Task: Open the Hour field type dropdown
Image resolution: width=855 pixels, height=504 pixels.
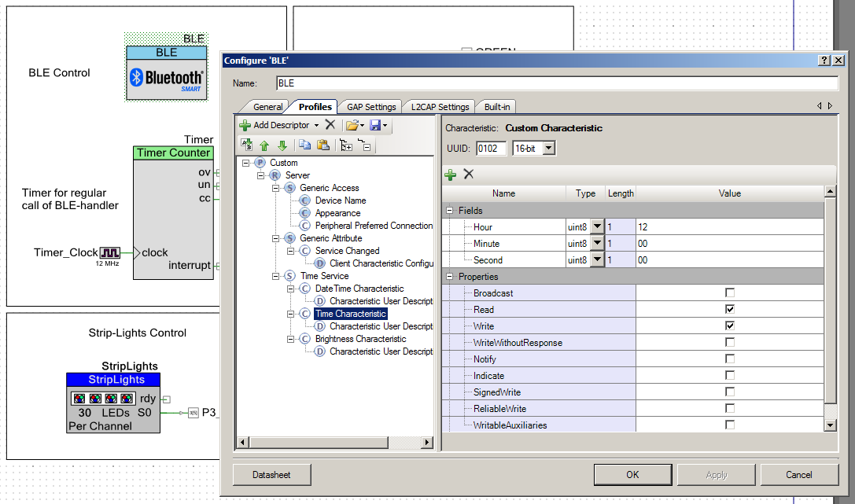Action: (597, 226)
